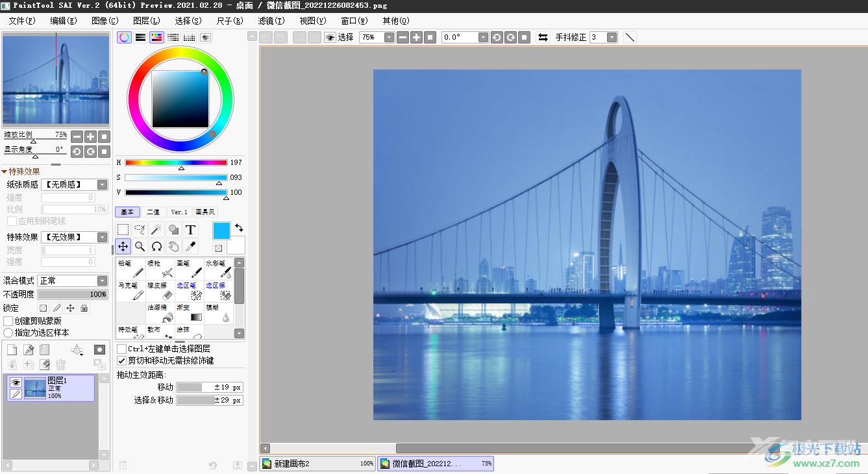Choose the Lasso selection tool
Viewport: 868px width, 474px height.
[140, 229]
